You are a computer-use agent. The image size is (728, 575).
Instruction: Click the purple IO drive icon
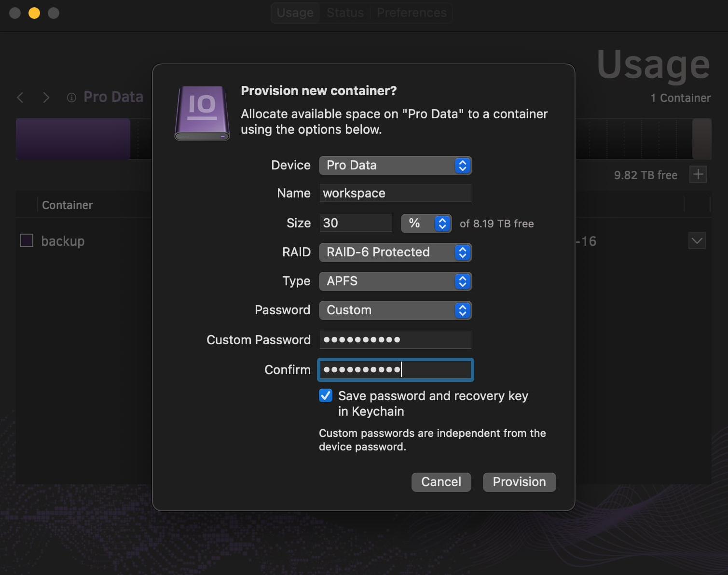202,113
